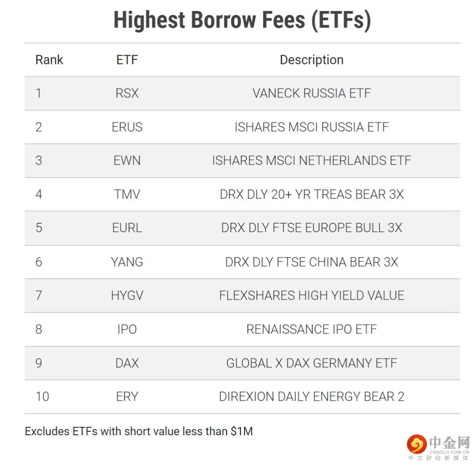Click the EWN ticker symbol
This screenshot has height=466, width=476.
pyautogui.click(x=127, y=160)
